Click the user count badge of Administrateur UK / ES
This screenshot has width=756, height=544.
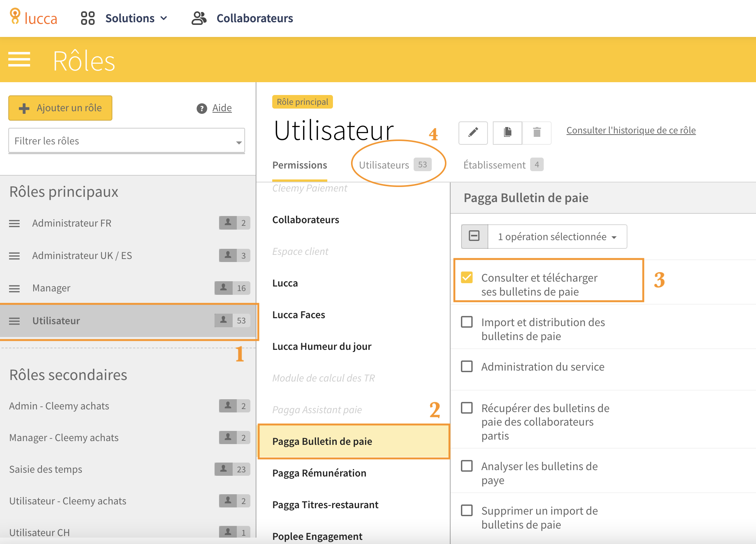(x=235, y=255)
